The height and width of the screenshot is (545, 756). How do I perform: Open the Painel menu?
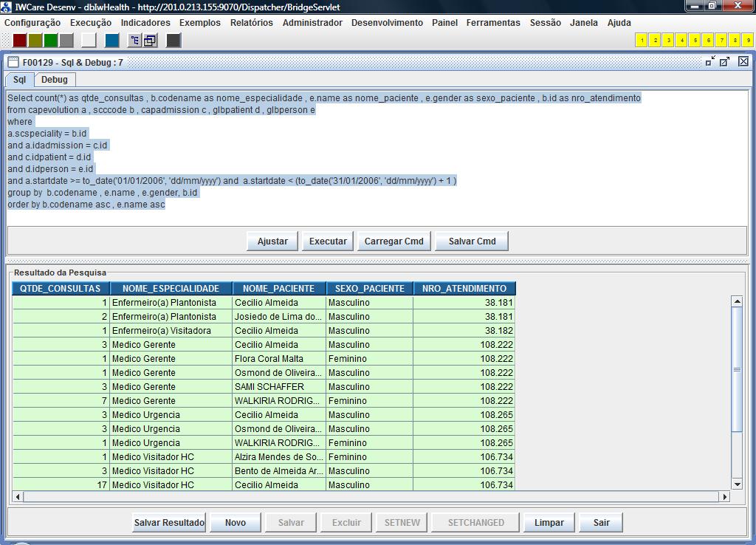[x=444, y=23]
